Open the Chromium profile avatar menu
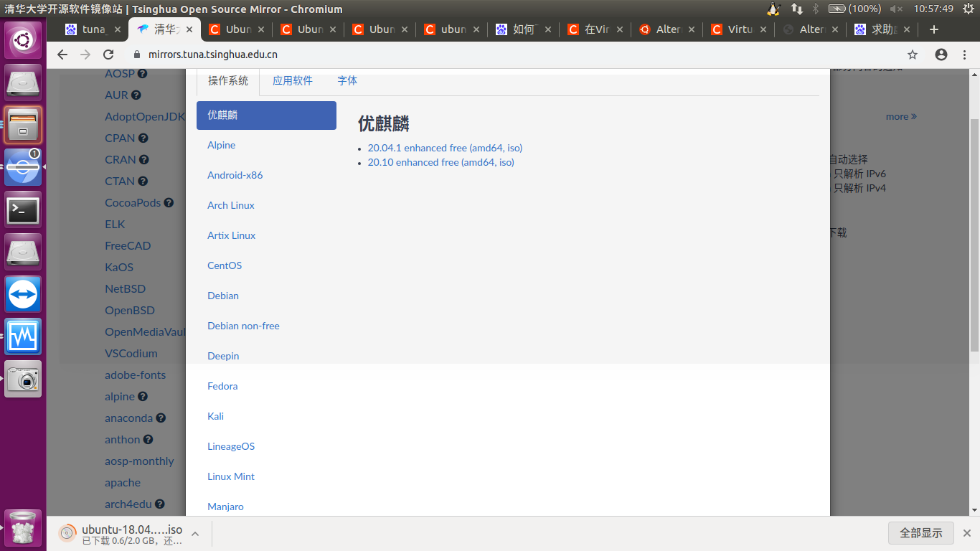Image resolution: width=980 pixels, height=551 pixels. click(x=941, y=55)
